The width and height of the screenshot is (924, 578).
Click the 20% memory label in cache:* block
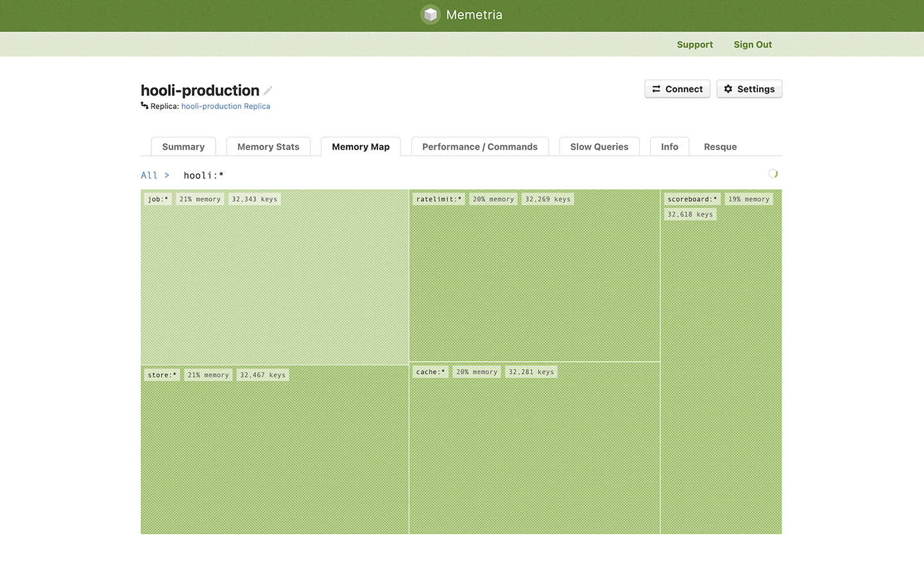(x=477, y=372)
